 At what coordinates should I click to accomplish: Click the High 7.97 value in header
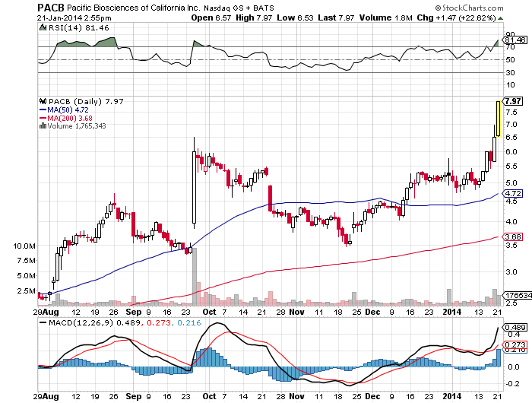[254, 17]
